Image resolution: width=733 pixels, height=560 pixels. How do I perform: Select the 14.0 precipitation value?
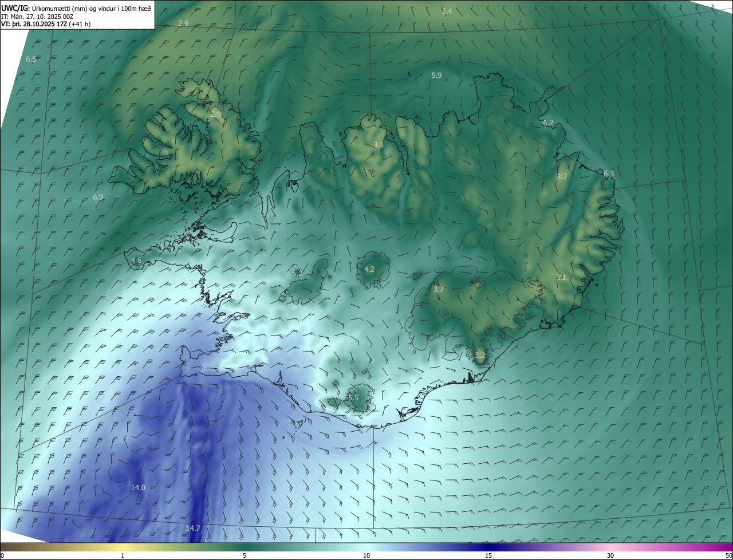(138, 488)
